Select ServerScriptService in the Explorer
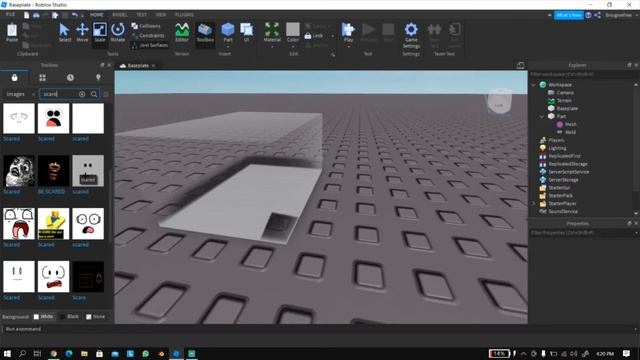The height and width of the screenshot is (360, 640). point(568,172)
